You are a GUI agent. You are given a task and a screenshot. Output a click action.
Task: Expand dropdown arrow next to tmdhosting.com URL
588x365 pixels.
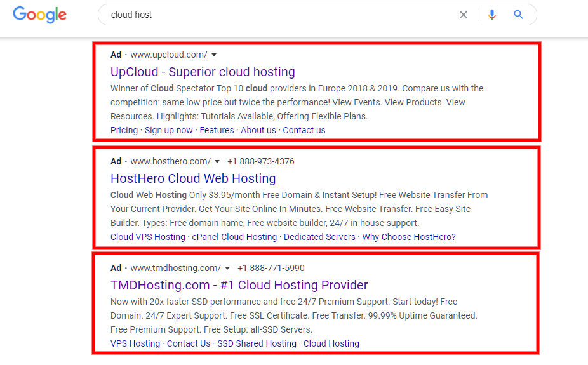pos(227,269)
